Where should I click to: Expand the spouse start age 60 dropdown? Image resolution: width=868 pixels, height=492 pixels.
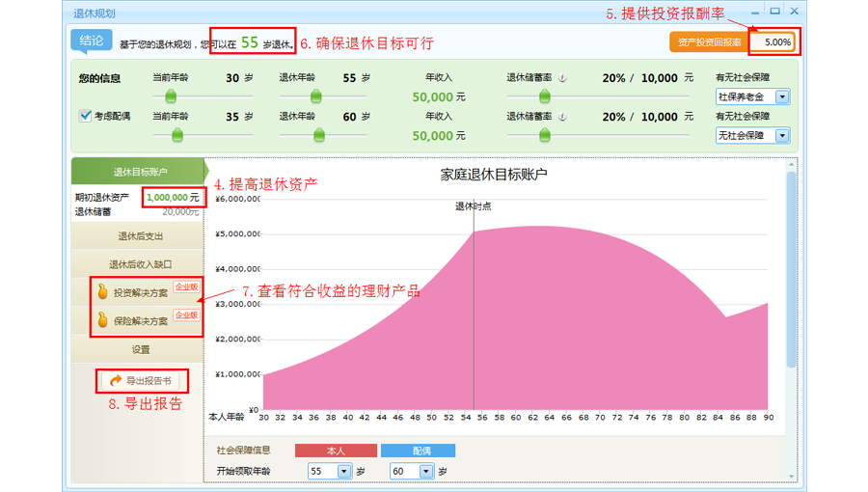pos(412,472)
